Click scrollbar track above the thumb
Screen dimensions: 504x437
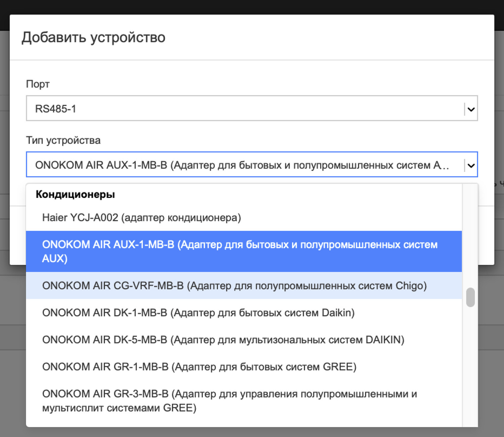pos(470,235)
